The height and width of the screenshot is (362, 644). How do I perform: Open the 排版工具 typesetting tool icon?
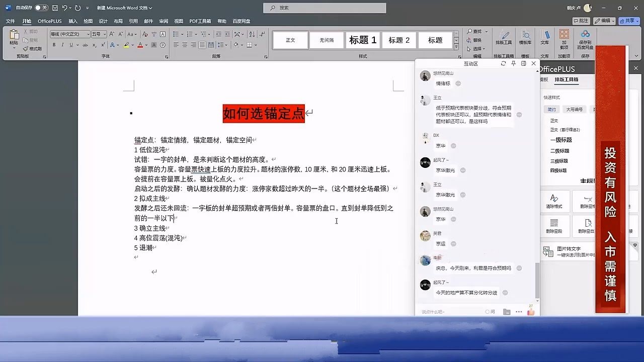(x=503, y=37)
